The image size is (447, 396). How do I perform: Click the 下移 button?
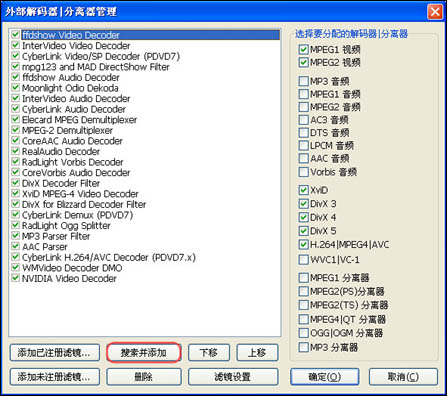209,353
